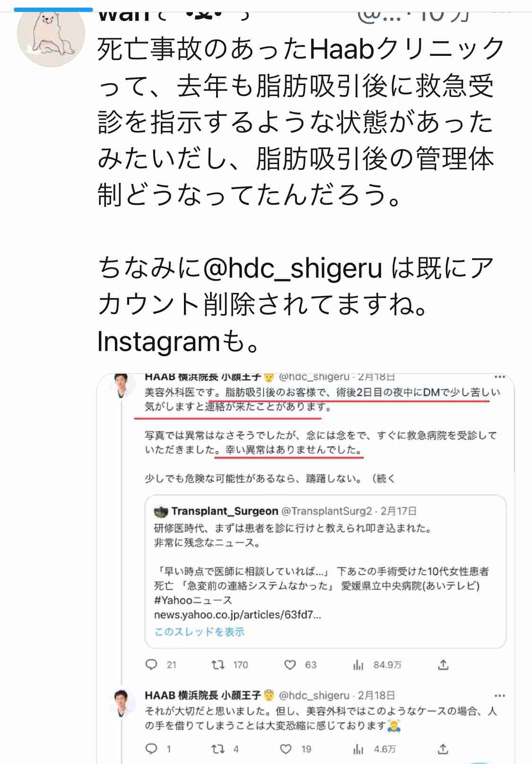
Task: Like the second tweet with 19 hearts
Action: pyautogui.click(x=286, y=749)
